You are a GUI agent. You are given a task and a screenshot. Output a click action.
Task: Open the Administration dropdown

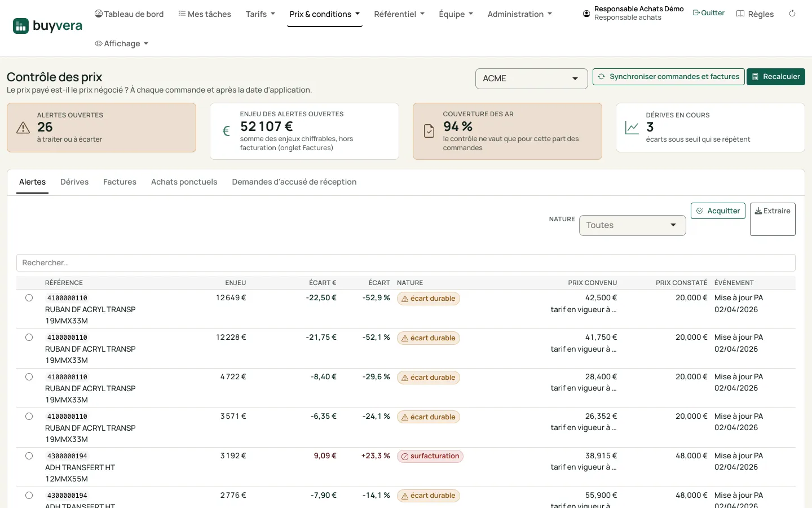click(519, 14)
